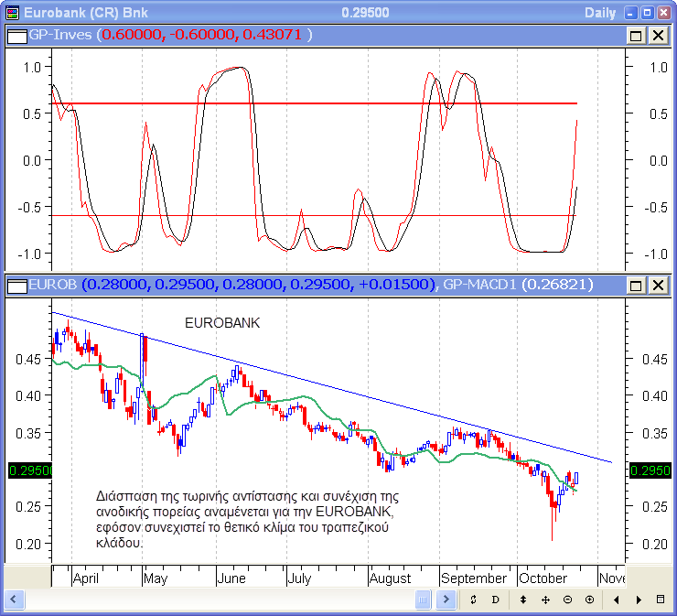The image size is (677, 616).
Task: Open the GP-Inves pane menu icon
Action: 16,35
